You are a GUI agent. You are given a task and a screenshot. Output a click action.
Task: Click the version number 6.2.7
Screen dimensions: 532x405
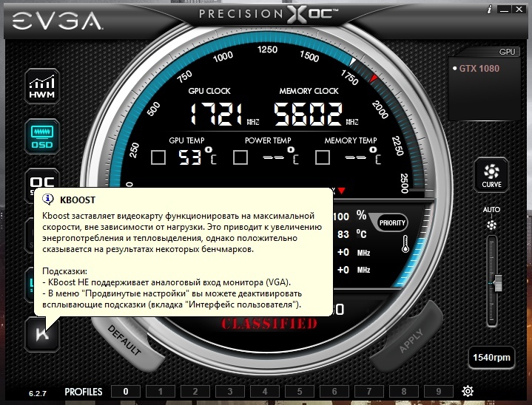[x=38, y=393]
